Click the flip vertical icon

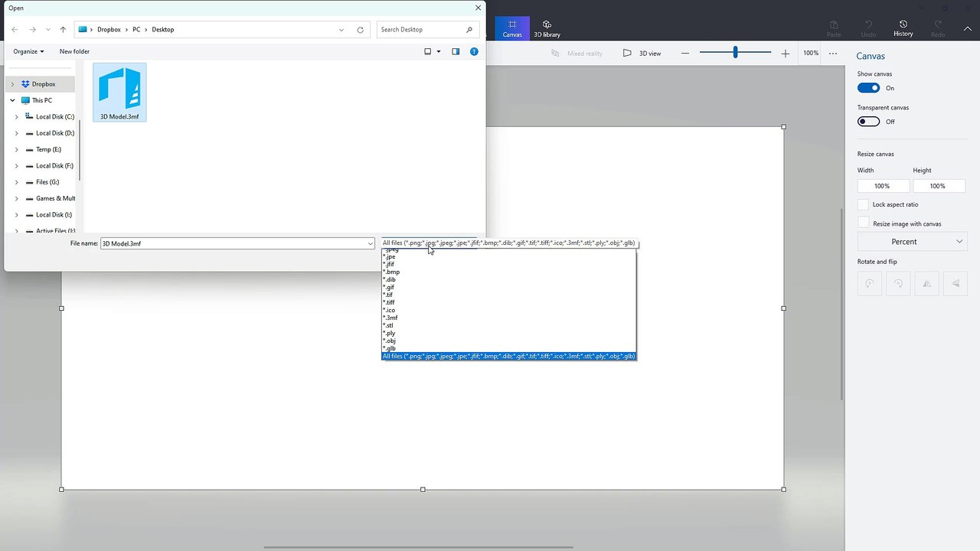pyautogui.click(x=955, y=283)
